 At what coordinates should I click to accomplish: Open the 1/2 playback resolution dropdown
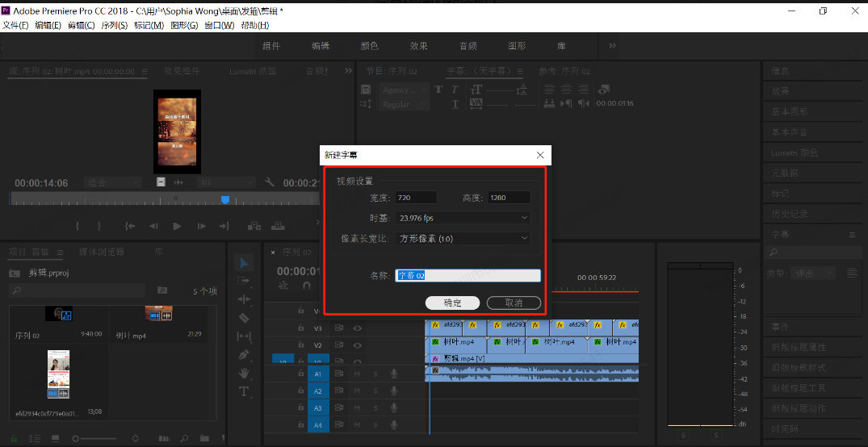(x=226, y=182)
